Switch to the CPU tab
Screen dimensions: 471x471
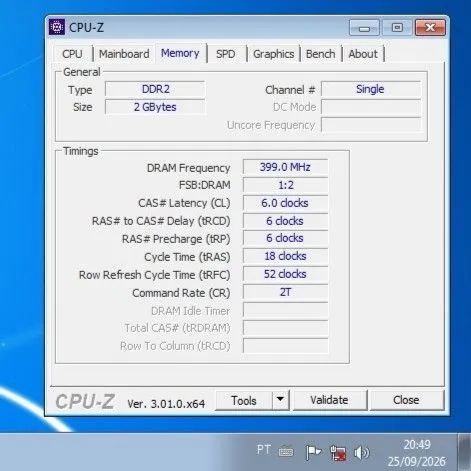click(x=72, y=54)
